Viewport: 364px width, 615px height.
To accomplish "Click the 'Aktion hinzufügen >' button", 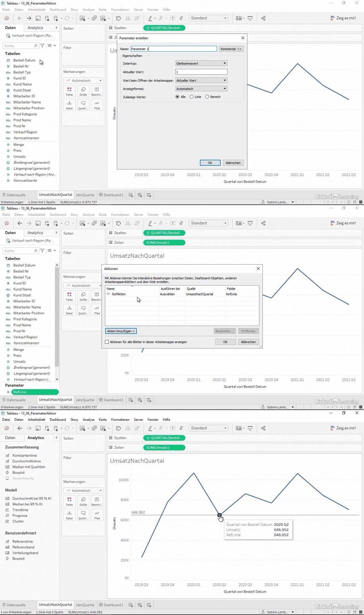I will [121, 331].
